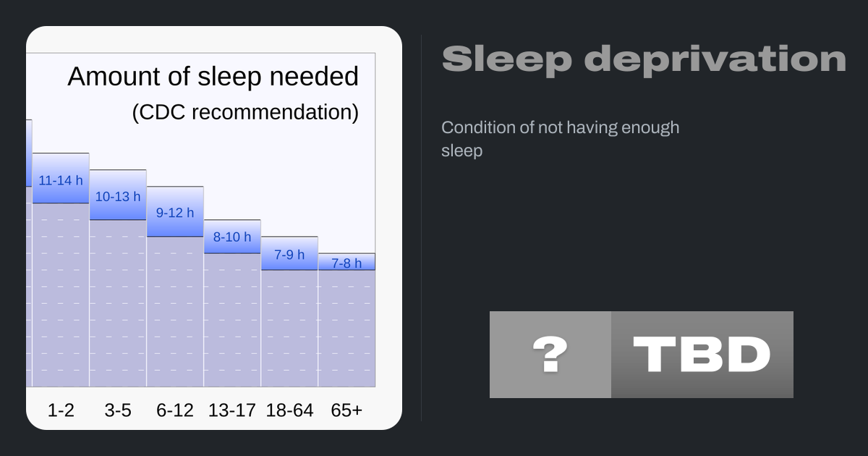Click the description text about not having enough sleep

tap(560, 139)
